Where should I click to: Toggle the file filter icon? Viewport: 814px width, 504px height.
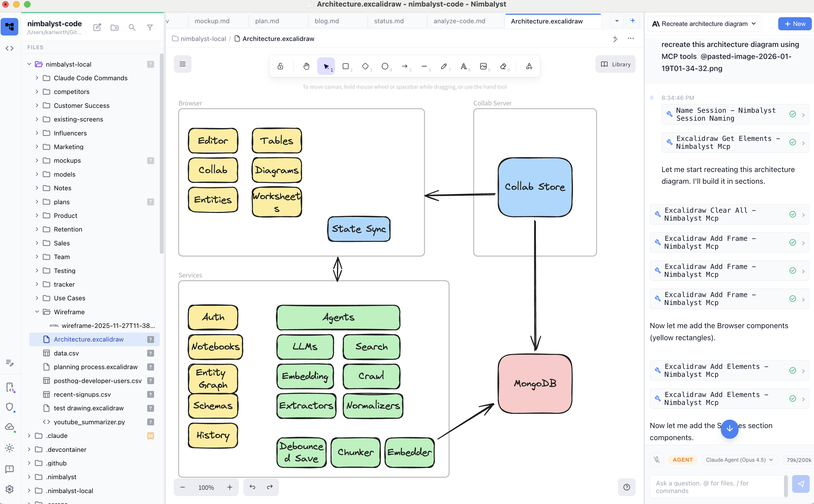150,27
